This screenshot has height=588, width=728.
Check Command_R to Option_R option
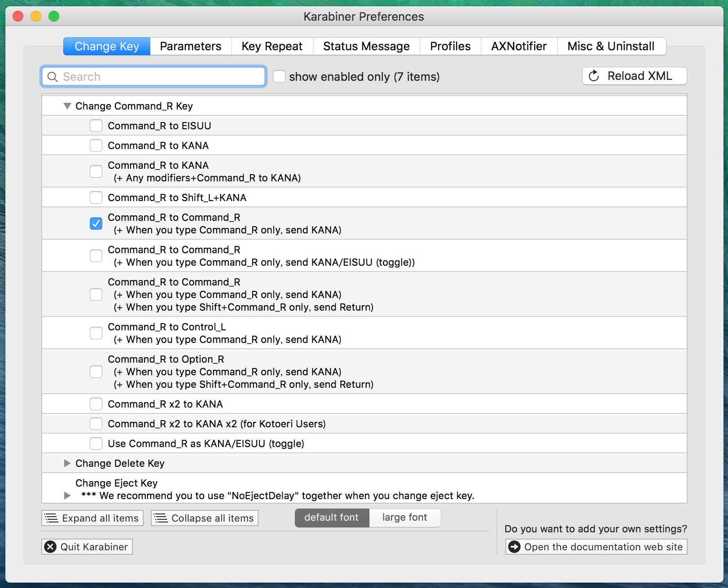[x=96, y=372]
